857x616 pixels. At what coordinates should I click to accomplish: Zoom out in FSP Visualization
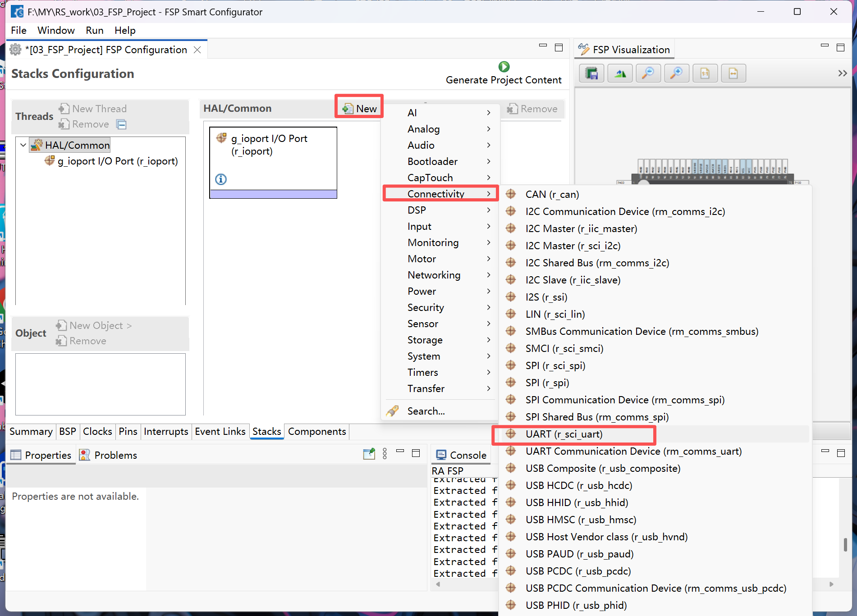[x=648, y=73]
